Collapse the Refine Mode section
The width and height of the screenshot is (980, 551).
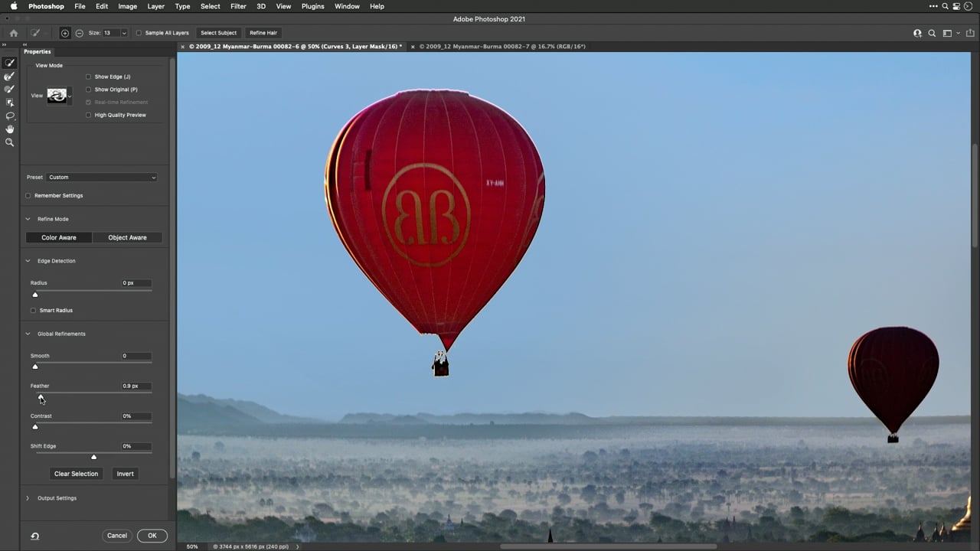tap(28, 219)
